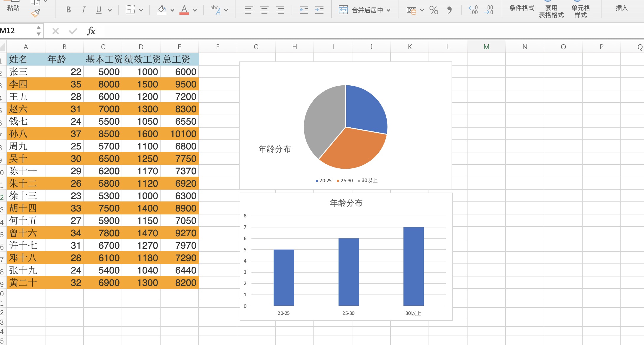The image size is (644, 345).
Task: Decrease decimal places
Action: 489,10
